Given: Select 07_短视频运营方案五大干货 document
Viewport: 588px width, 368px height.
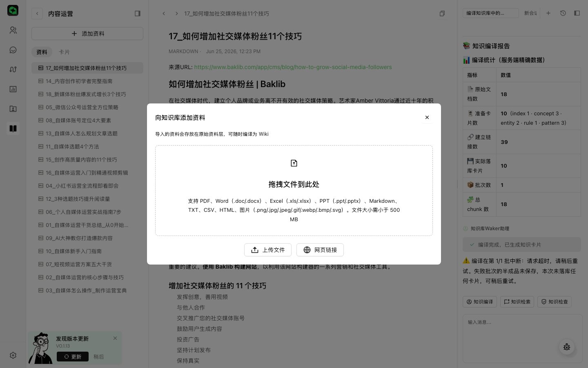Looking at the screenshot, I should tap(87, 264).
